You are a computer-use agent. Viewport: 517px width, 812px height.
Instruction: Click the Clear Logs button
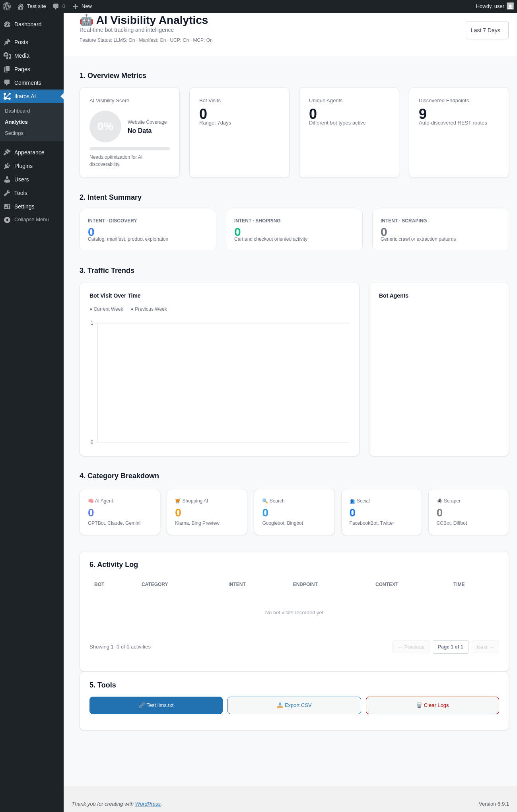pyautogui.click(x=432, y=705)
